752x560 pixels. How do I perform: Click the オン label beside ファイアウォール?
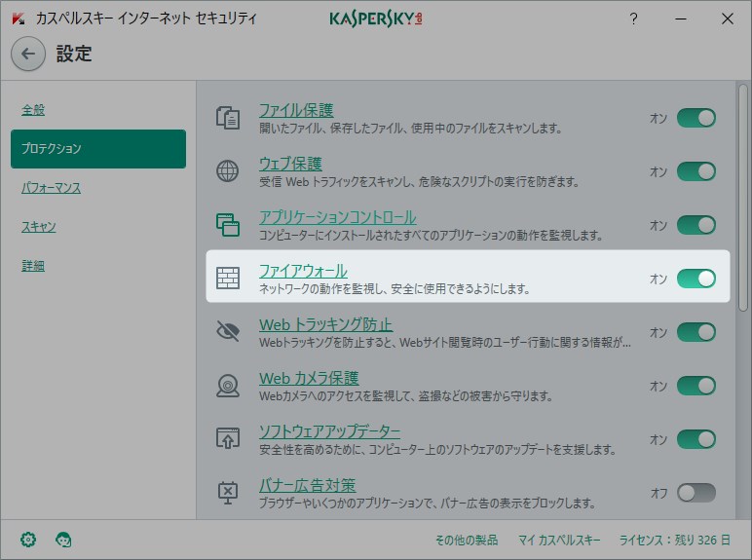(658, 279)
